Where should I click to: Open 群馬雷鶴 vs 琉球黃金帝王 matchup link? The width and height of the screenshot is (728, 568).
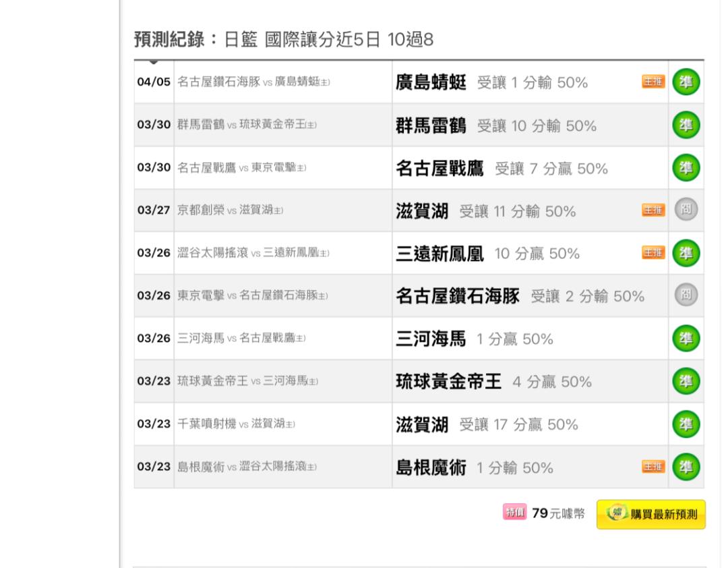[247, 125]
